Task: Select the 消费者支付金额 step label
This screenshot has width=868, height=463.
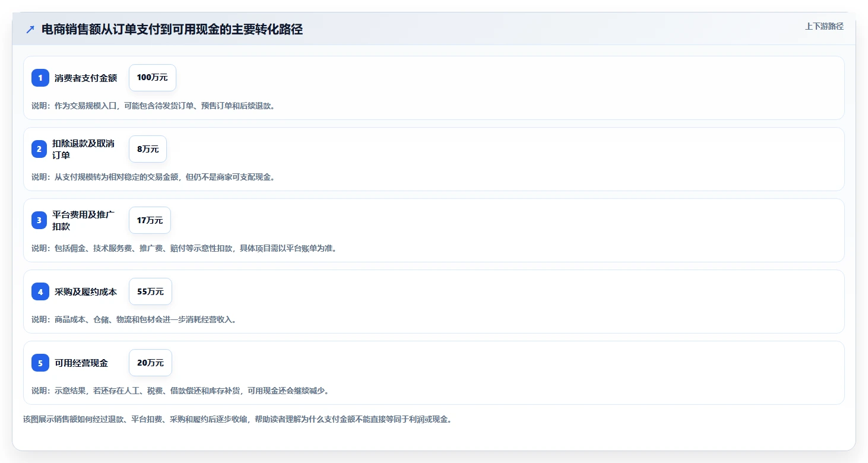Action: (x=85, y=78)
